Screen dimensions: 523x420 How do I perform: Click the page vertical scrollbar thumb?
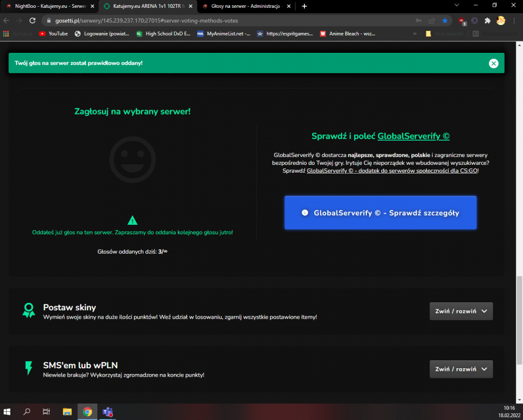[x=519, y=320]
